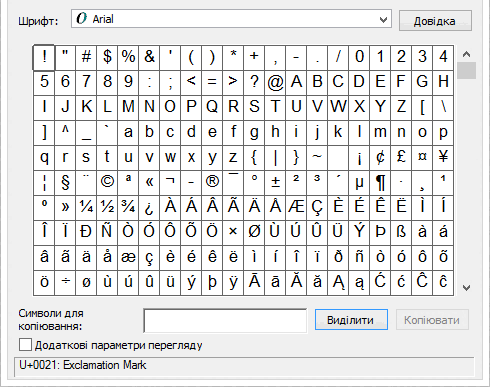
Task: Select the ampersand & character
Action: pyautogui.click(x=149, y=57)
